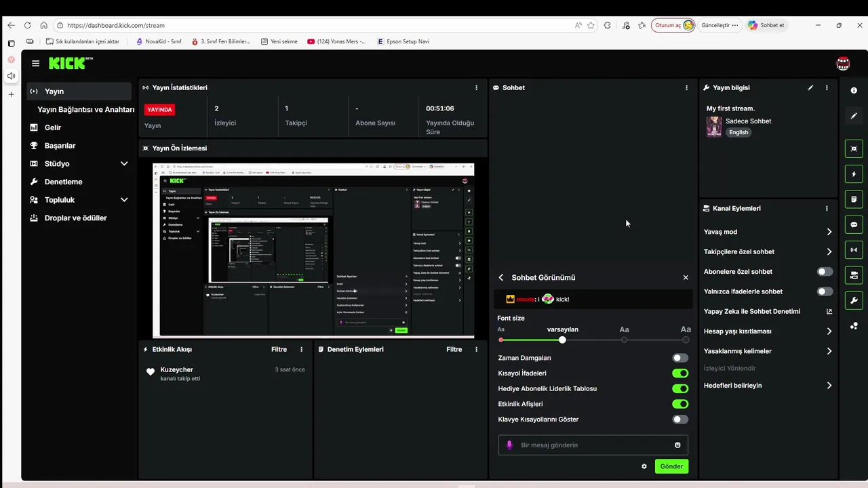Open the hamburger menu next to Kick logo
This screenshot has width=868, height=488.
pos(35,63)
